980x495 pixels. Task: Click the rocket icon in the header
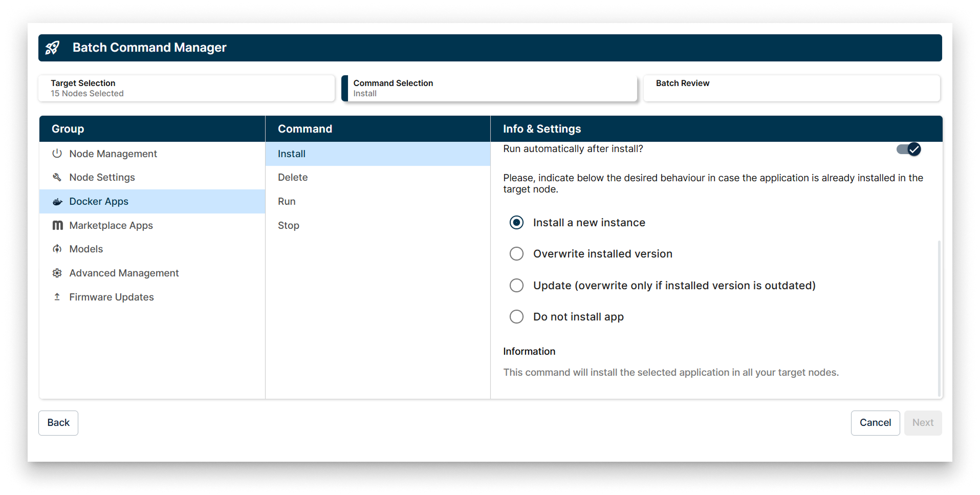click(53, 47)
